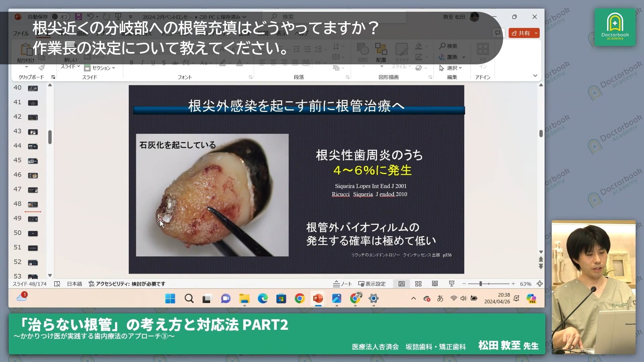Open the Clipboard group dialog launcher
Viewport: 644px width, 362px height.
tap(53, 77)
